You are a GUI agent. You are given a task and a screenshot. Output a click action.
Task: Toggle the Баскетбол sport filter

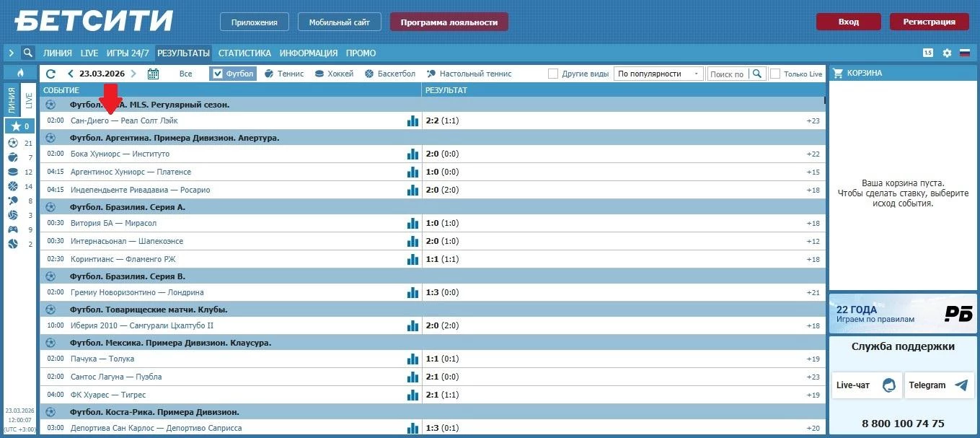390,74
